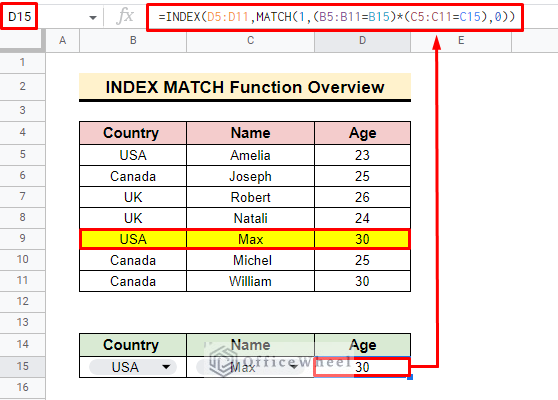Click UK in Natali's row

(x=133, y=218)
